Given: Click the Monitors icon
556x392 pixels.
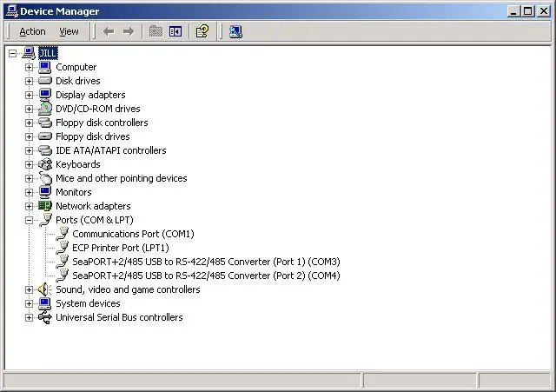Looking at the screenshot, I should [x=45, y=192].
